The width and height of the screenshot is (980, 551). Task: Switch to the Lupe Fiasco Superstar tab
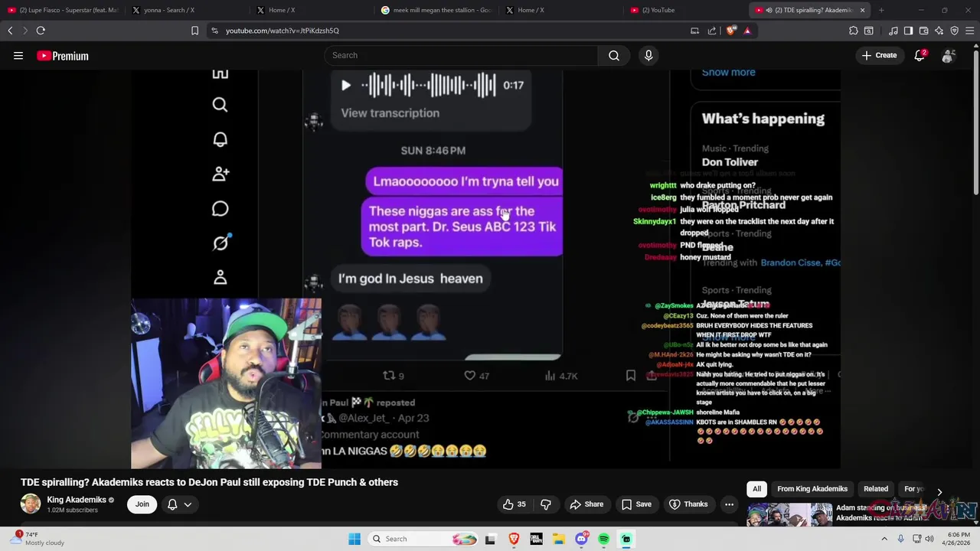63,10
